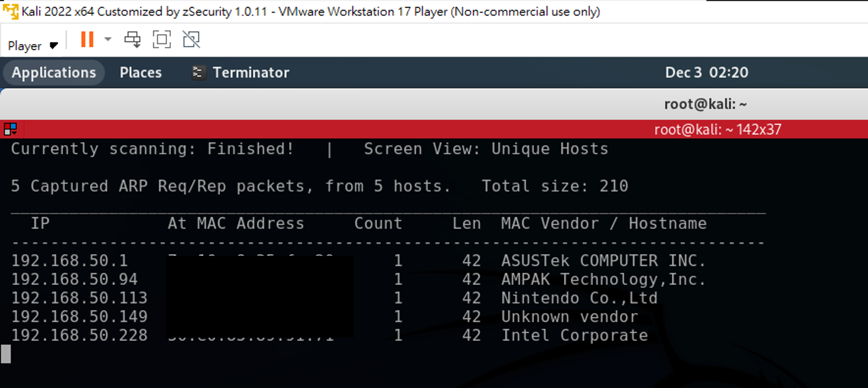Open the Places menu
The height and width of the screenshot is (388, 868).
141,72
